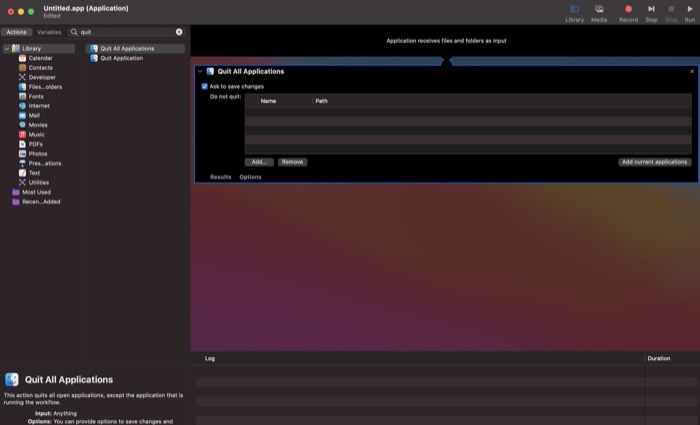Open the Media browser

(599, 13)
